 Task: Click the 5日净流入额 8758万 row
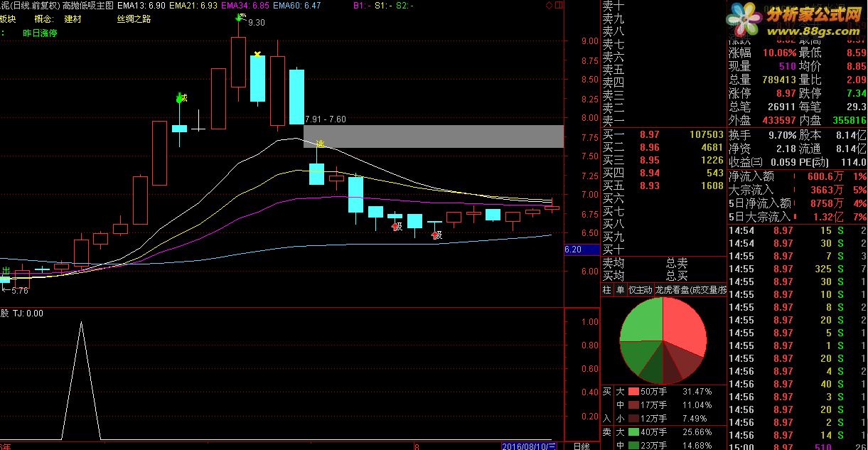tap(798, 203)
